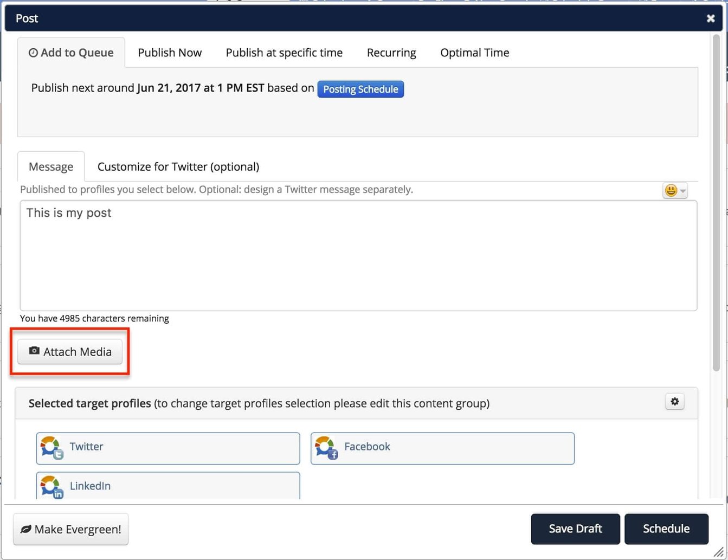Click the LinkedIn profile icon
Viewport: 728px width, 560px height.
point(51,487)
